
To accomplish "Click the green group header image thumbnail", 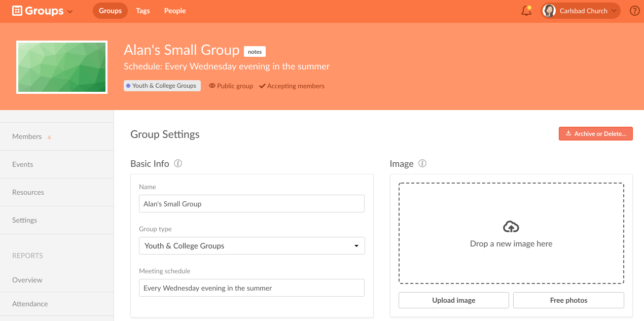I will pos(62,67).
